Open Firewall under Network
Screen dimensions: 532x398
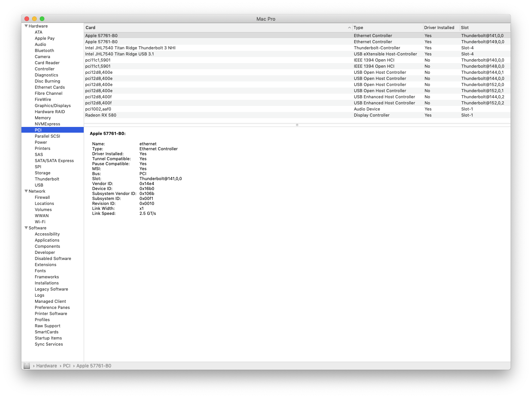(x=42, y=197)
